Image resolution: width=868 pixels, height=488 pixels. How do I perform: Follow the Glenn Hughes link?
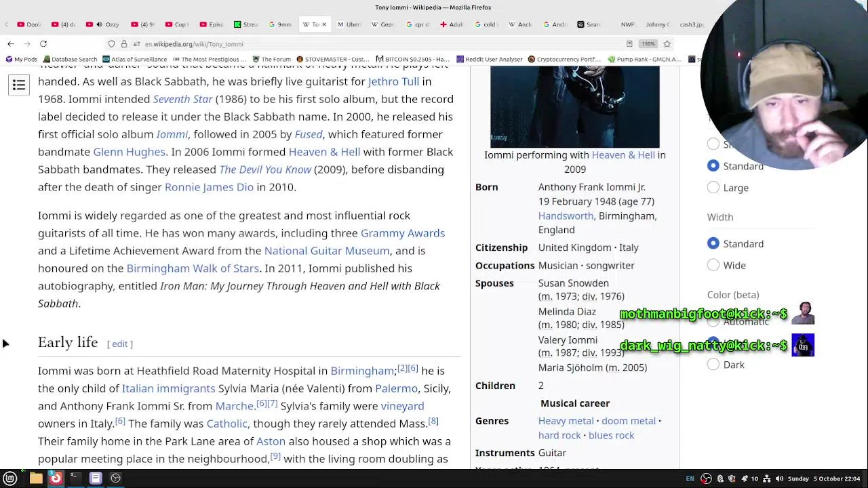click(x=129, y=152)
